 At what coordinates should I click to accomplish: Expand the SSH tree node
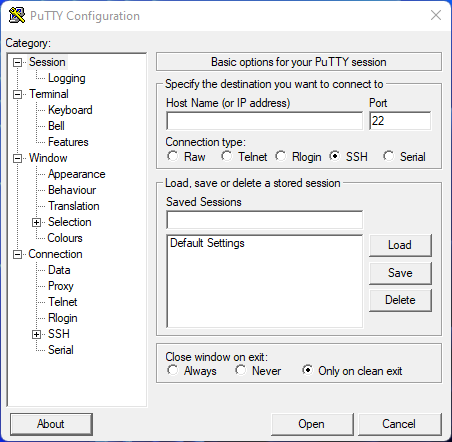37,334
